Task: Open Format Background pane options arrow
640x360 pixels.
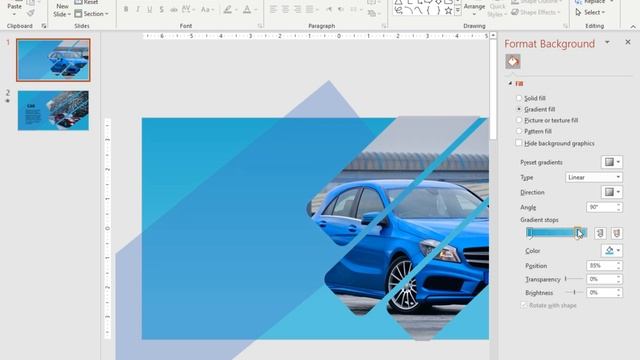Action: [x=607, y=42]
